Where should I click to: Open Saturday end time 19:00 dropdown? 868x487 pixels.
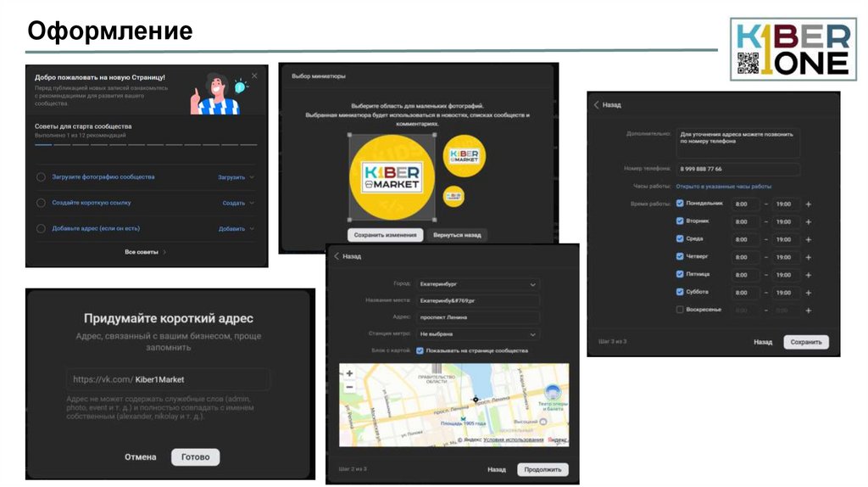[x=786, y=293]
